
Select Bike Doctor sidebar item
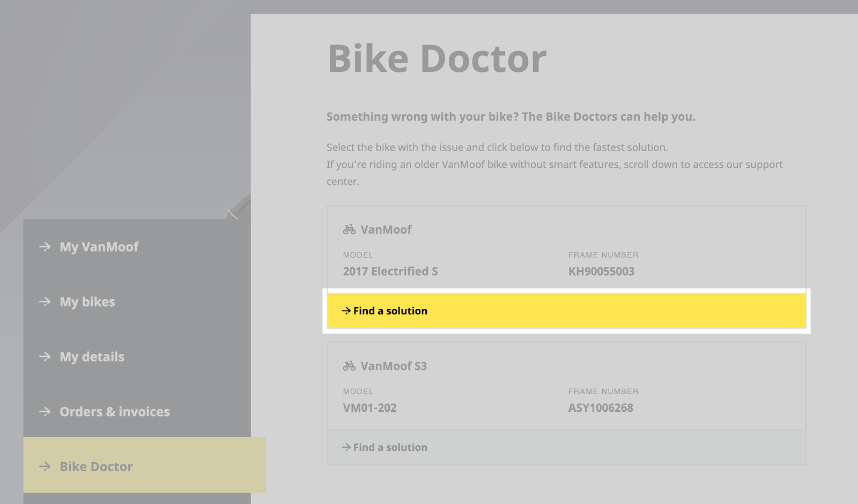pyautogui.click(x=144, y=465)
